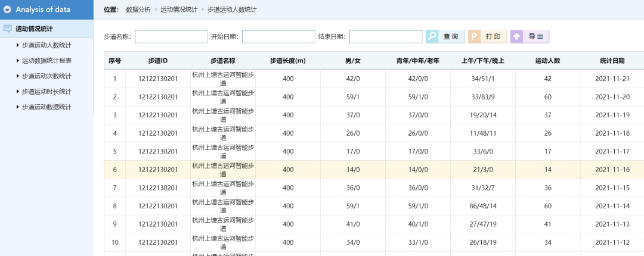Click the upload arrow icon on 导出
The width and height of the screenshot is (644, 256).
click(517, 36)
